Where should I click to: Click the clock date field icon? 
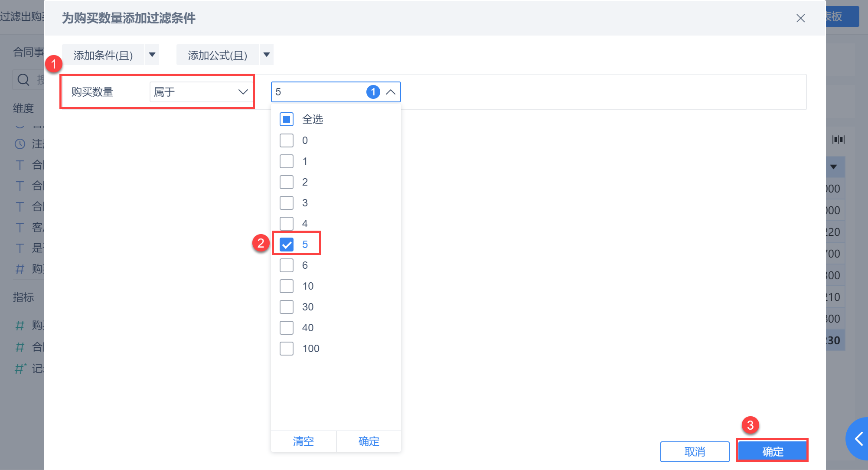[x=20, y=144]
